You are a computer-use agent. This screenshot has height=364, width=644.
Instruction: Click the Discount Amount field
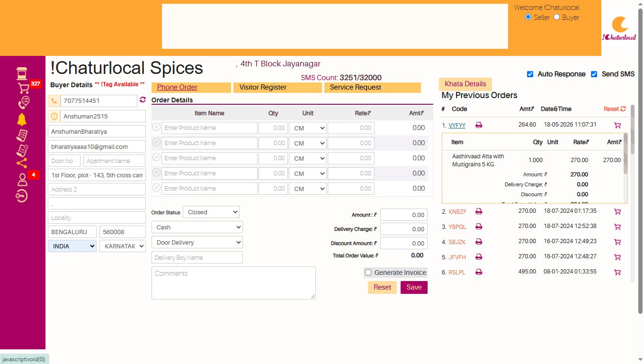(x=404, y=243)
